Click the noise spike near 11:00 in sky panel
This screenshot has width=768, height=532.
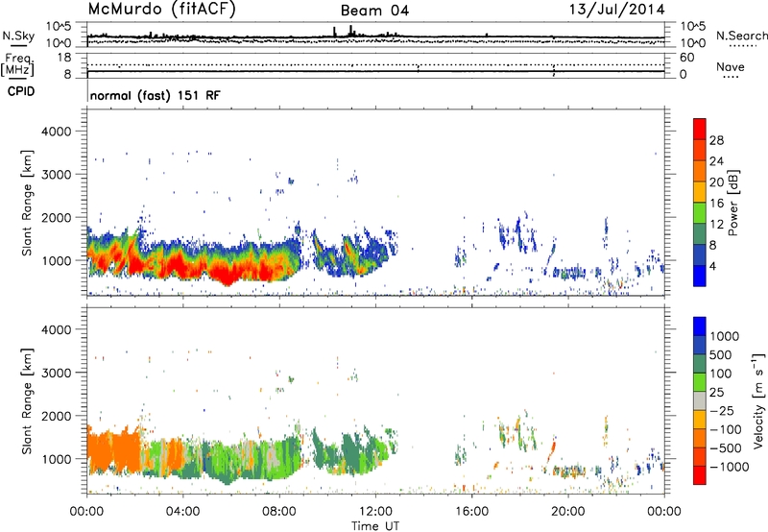coord(350,31)
